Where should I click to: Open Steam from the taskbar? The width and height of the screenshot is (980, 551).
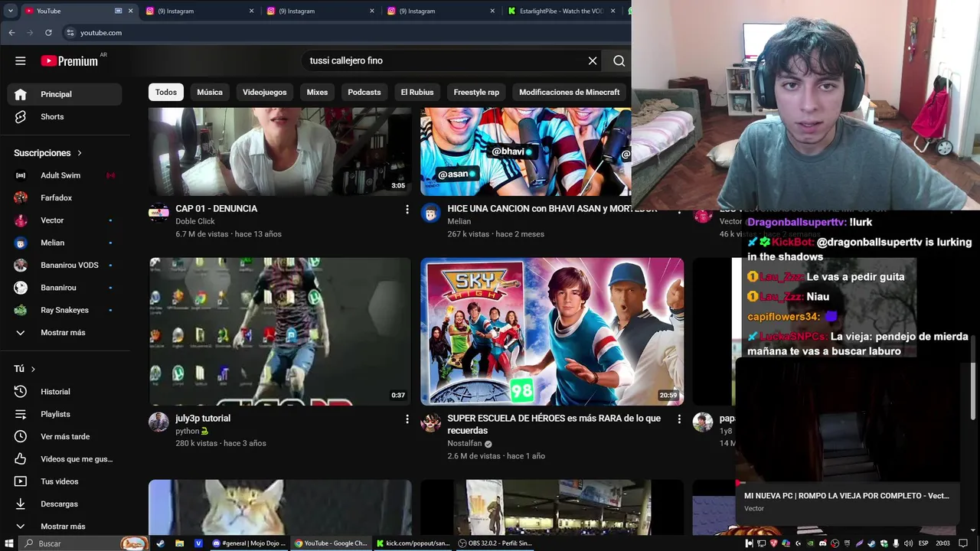(x=160, y=543)
